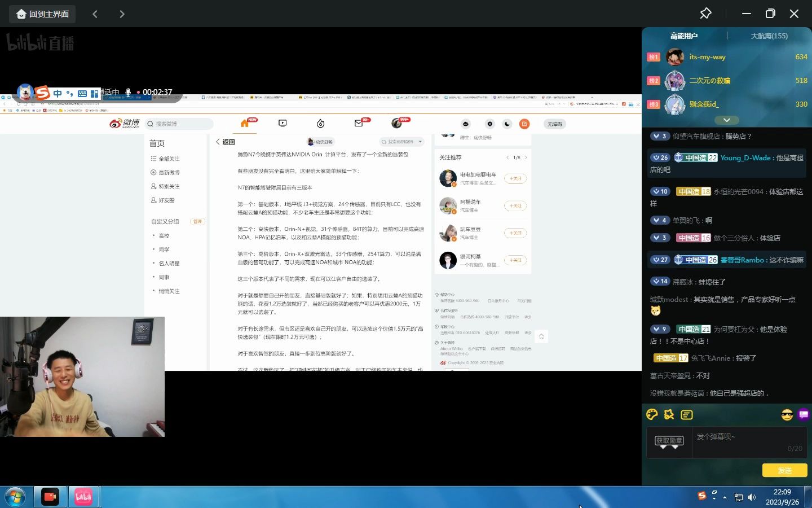This screenshot has width=812, height=508.
Task: Select 特别关注 in sidebar
Action: [x=165, y=186]
